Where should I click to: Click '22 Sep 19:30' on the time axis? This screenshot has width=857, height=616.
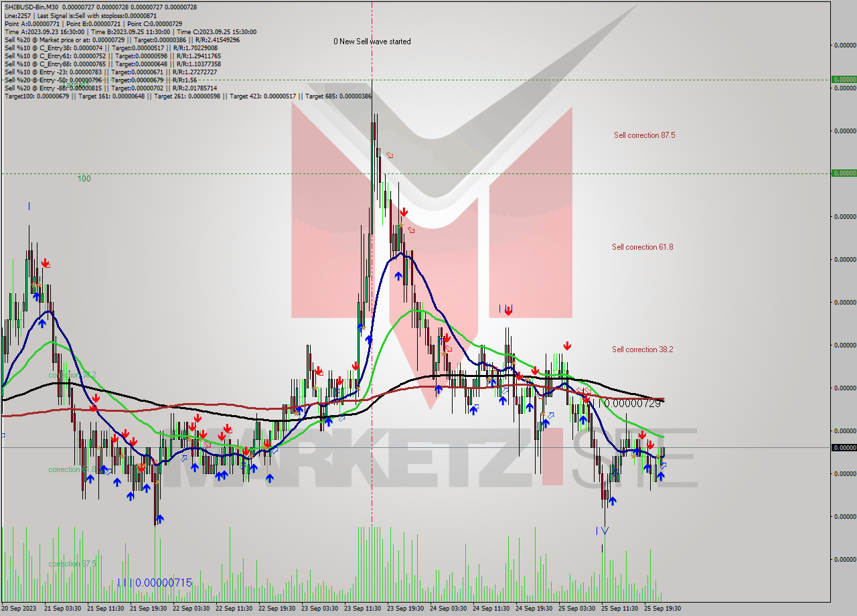[277, 609]
